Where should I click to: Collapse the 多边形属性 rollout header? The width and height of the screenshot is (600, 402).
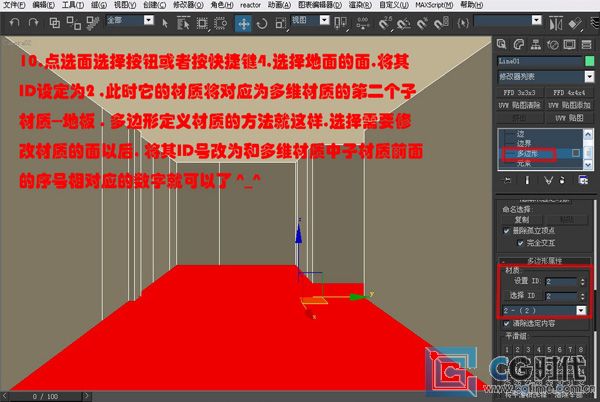tap(545, 260)
